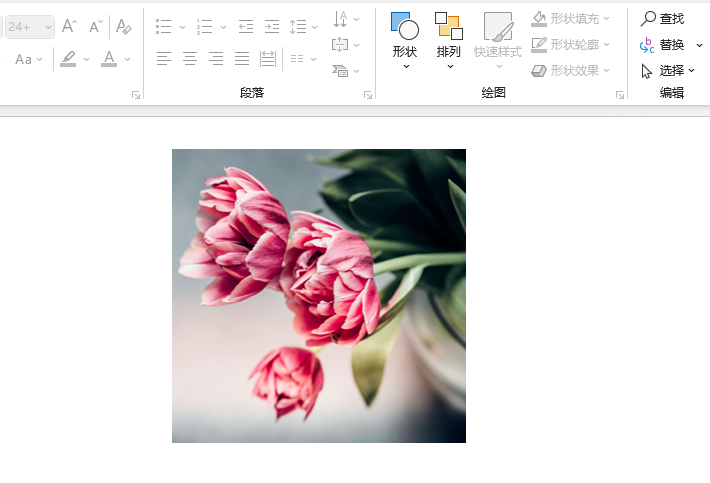Open Align Text vertical options
Viewport: 710px width, 483px height.
click(x=346, y=45)
